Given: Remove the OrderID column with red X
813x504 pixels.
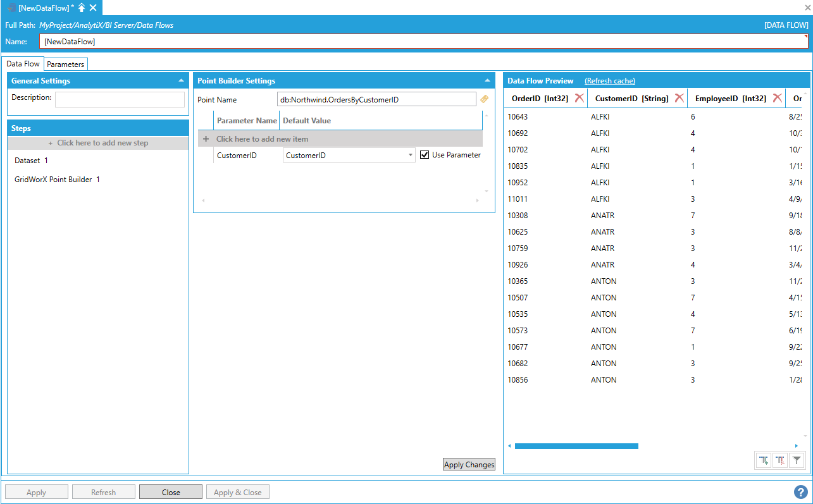Looking at the screenshot, I should point(579,98).
